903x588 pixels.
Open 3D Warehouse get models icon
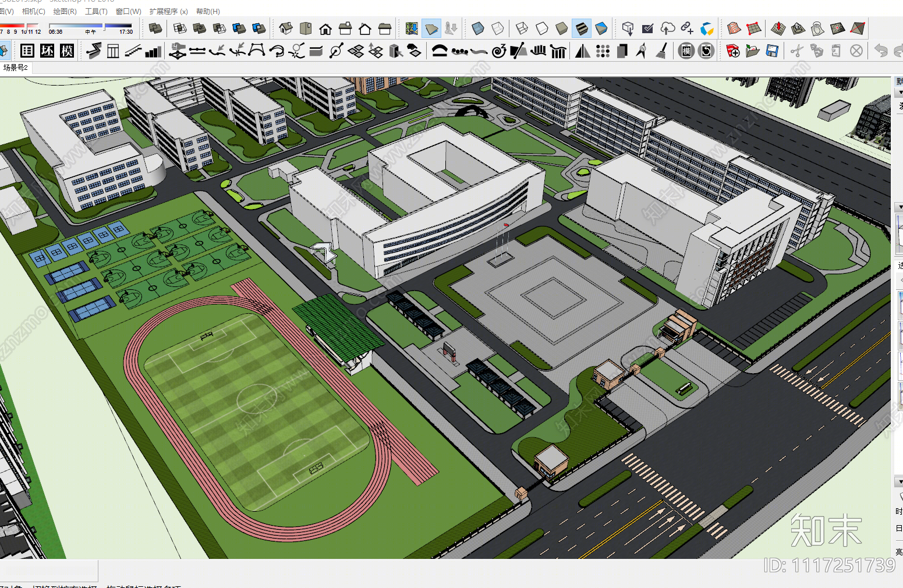click(x=628, y=28)
